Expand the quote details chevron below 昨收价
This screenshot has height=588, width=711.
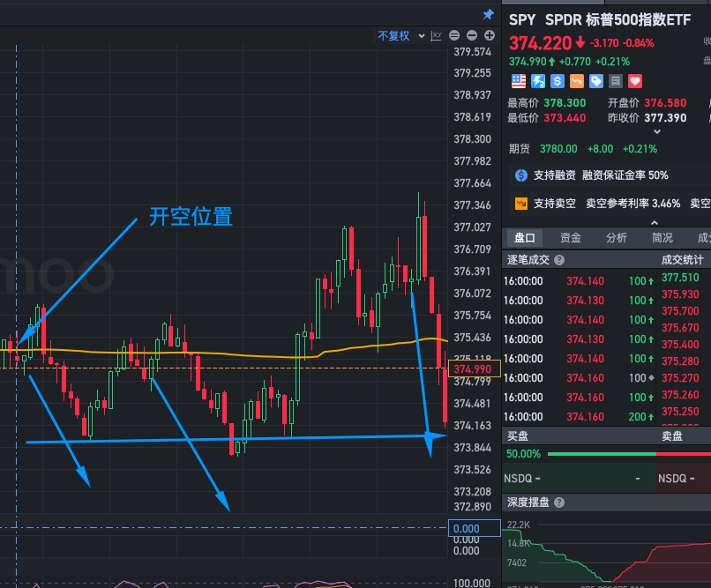click(x=656, y=132)
